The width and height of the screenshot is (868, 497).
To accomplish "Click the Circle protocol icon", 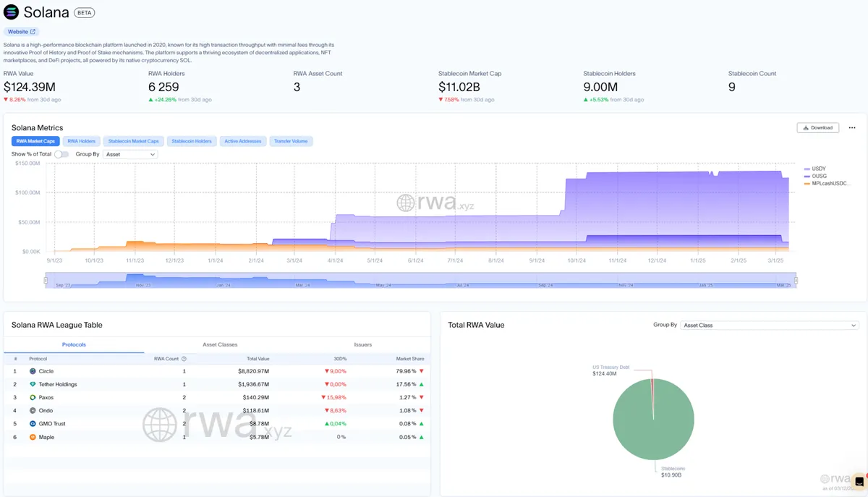I will (33, 371).
